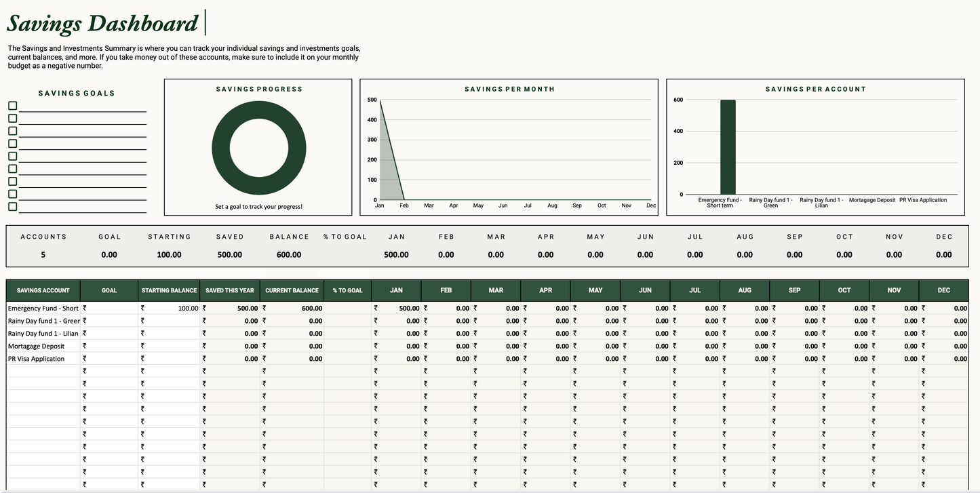
Task: Select the Savings Account column header
Action: pyautogui.click(x=43, y=290)
